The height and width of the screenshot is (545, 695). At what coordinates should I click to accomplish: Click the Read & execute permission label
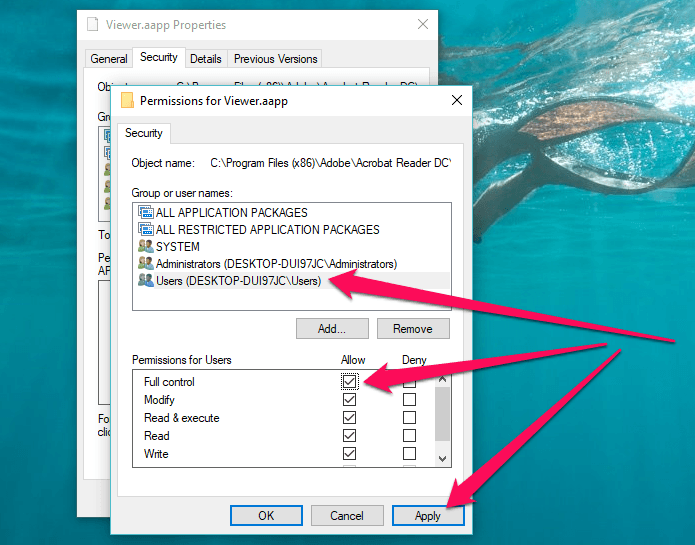[x=182, y=418]
